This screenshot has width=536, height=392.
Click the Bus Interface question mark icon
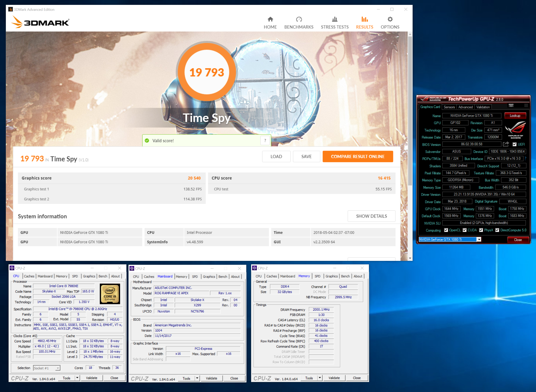click(525, 159)
